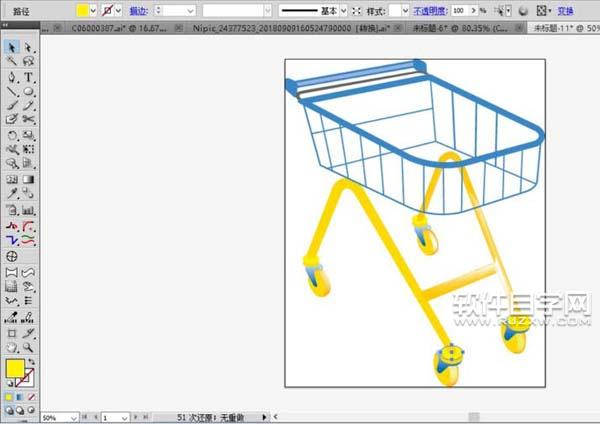600x424 pixels.
Task: Select the Lasso tool
Action: tap(28, 61)
